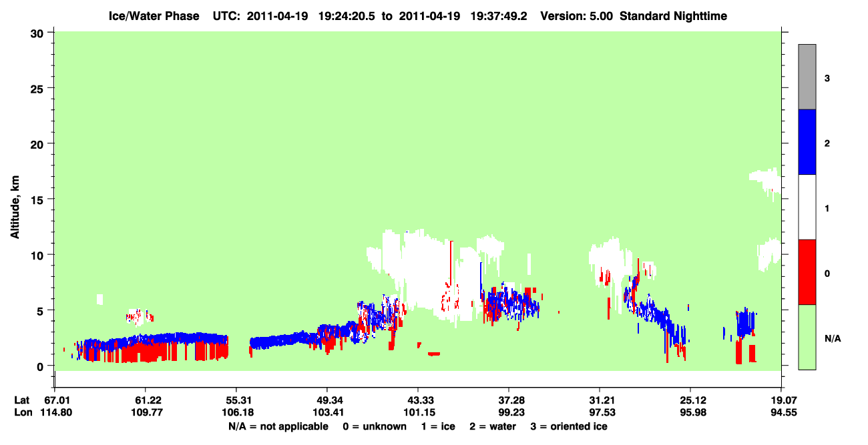The width and height of the screenshot is (868, 445).
Task: Click colorbar label '1'
Action: point(827,209)
